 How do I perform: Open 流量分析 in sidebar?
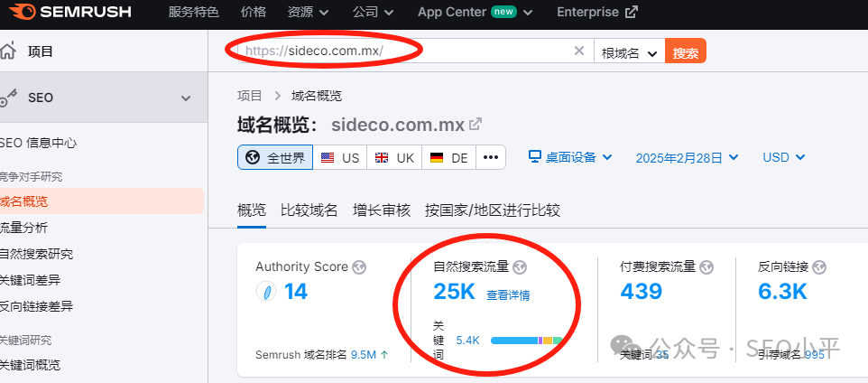click(23, 228)
